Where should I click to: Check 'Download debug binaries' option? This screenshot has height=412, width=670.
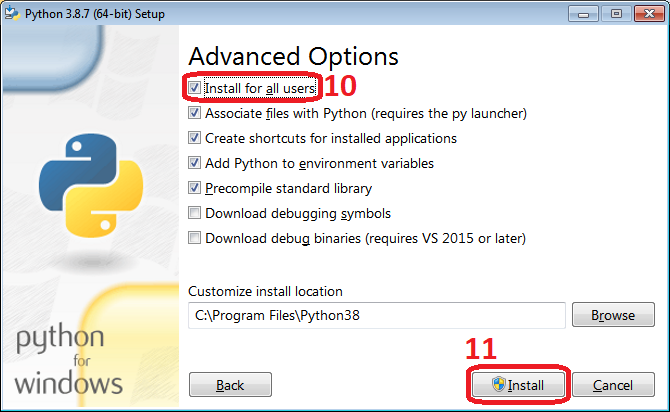pyautogui.click(x=195, y=238)
